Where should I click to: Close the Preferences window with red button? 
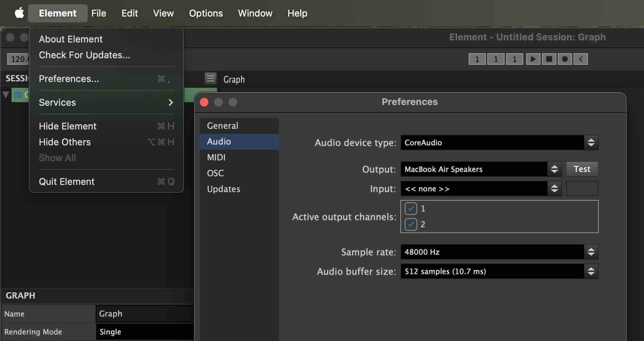pos(204,102)
